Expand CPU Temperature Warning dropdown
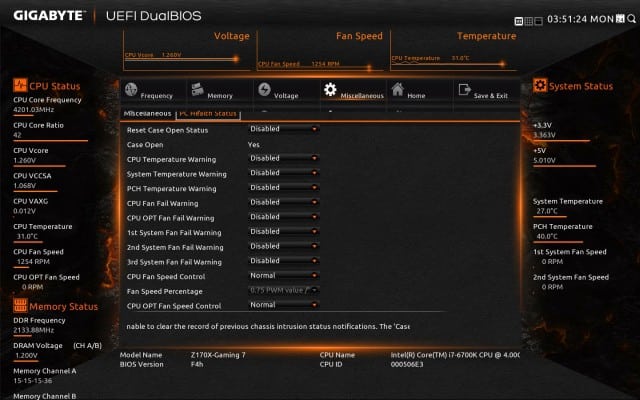This screenshot has width=640, height=400. click(x=284, y=158)
